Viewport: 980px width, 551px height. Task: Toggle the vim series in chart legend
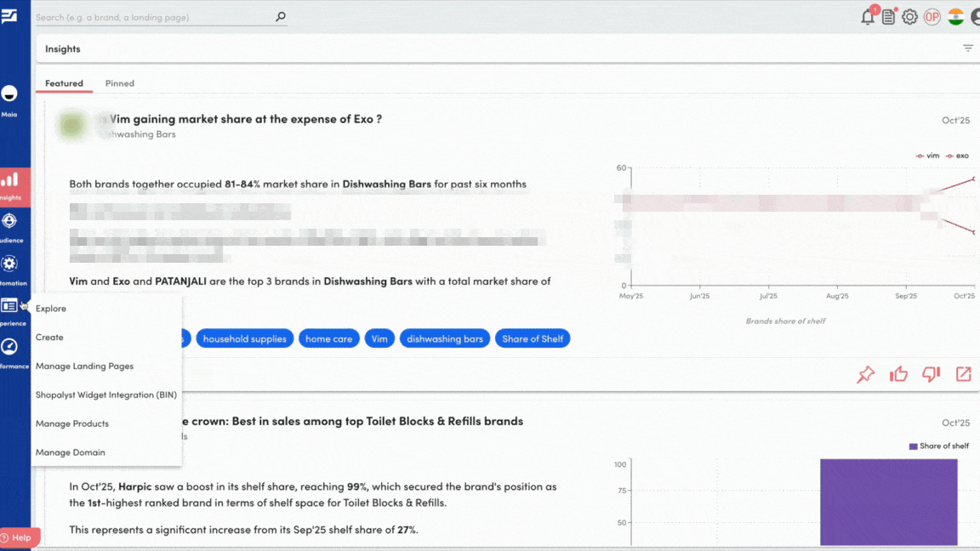[927, 156]
